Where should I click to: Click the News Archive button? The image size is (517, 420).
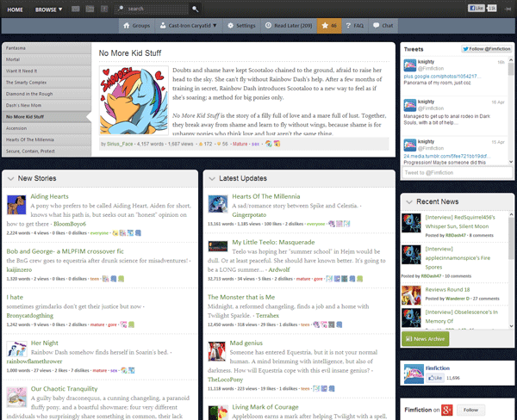click(426, 339)
